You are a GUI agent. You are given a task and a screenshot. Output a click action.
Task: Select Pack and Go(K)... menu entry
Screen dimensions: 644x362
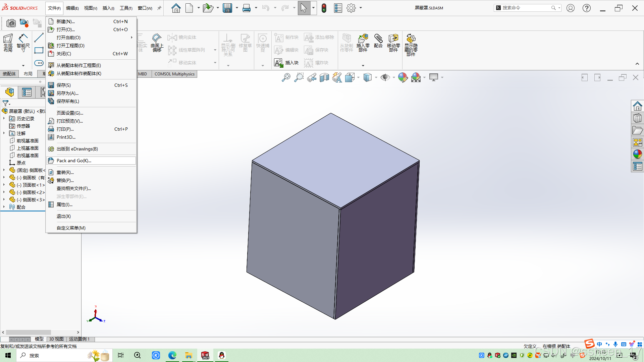point(74,161)
